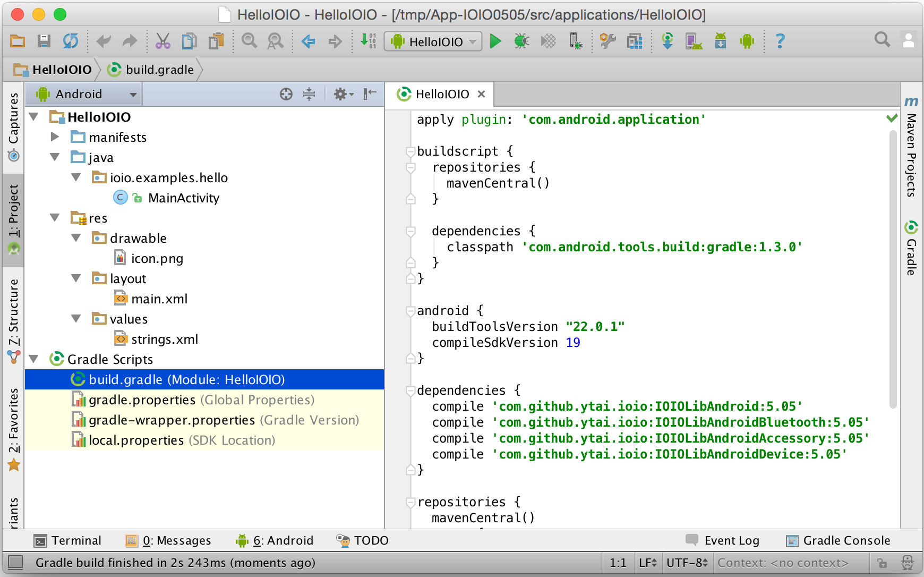Viewport: 924px width, 577px height.
Task: Open the Android project view selector
Action: pos(83,94)
